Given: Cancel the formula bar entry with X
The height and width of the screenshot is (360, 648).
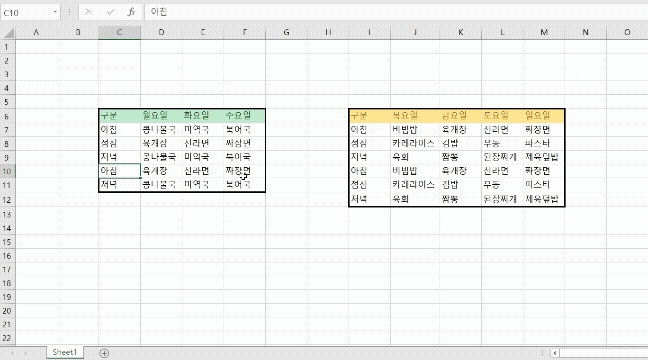Looking at the screenshot, I should [88, 12].
